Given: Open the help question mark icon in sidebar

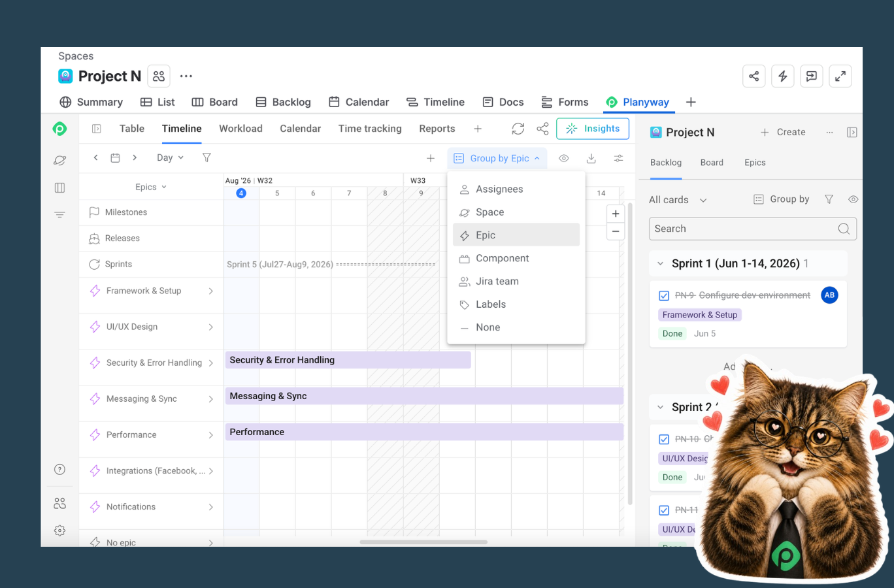Looking at the screenshot, I should [x=59, y=469].
